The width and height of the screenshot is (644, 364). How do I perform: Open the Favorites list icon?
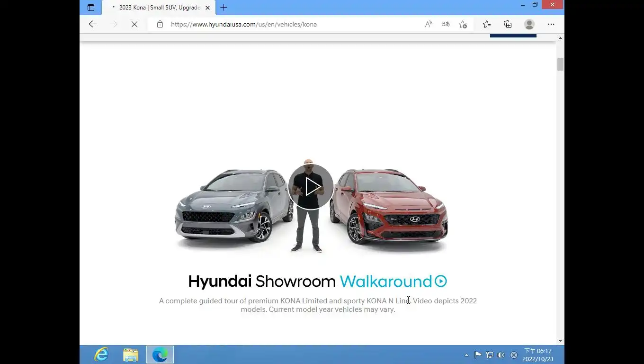click(x=487, y=24)
